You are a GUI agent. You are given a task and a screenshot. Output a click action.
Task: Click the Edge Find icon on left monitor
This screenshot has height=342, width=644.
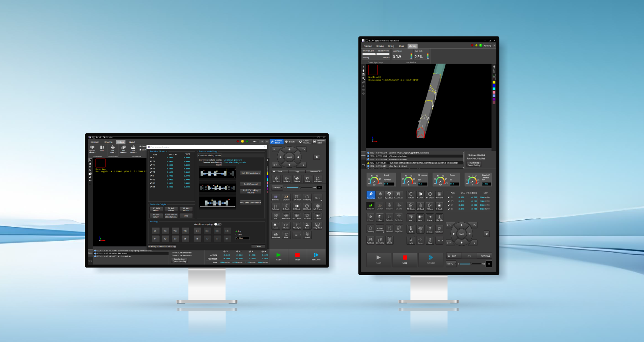click(317, 226)
